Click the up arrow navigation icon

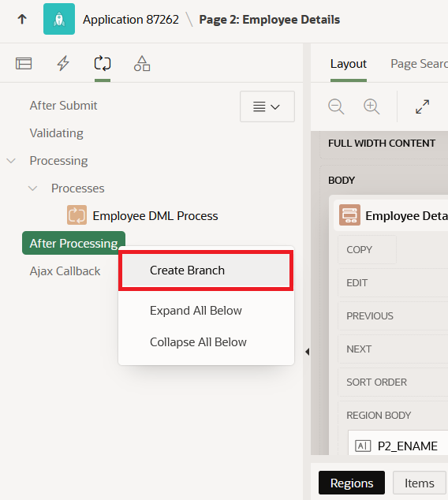22,19
